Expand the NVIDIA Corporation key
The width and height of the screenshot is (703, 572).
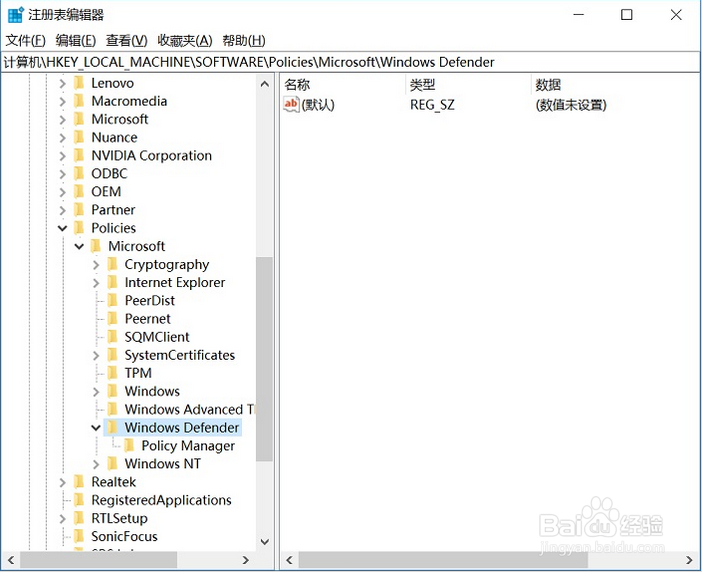pyautogui.click(x=62, y=156)
